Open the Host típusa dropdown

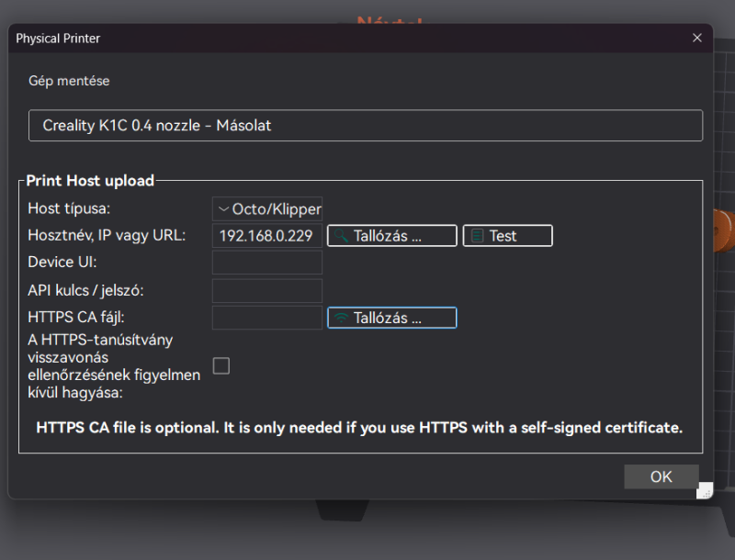point(267,209)
